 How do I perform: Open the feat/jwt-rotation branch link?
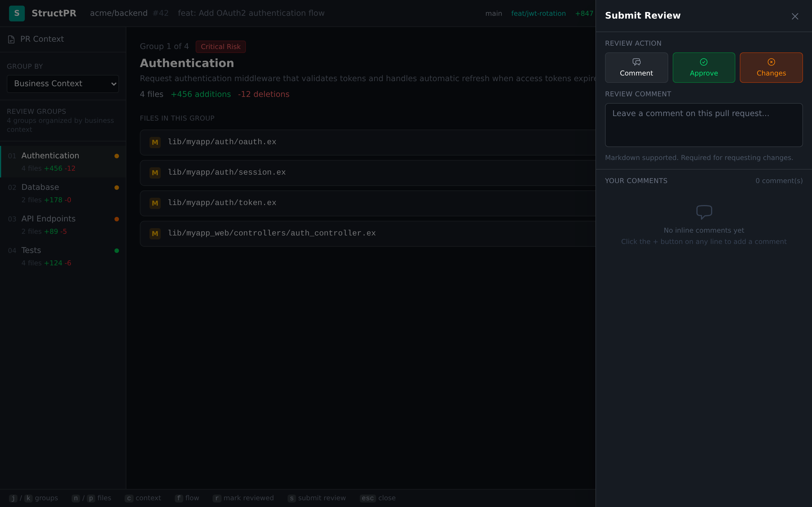pyautogui.click(x=538, y=14)
